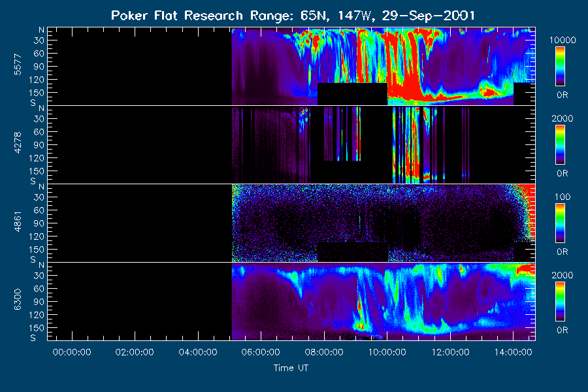Image resolution: width=588 pixels, height=392 pixels.
Task: Click the 0R label under the 4278 color bar
Action: tap(562, 174)
